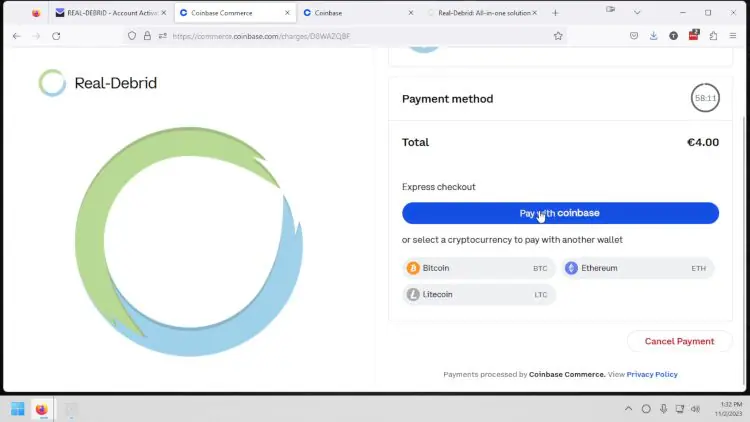Select Bitcoin BTC payment option
This screenshot has width=750, height=422.
(478, 268)
